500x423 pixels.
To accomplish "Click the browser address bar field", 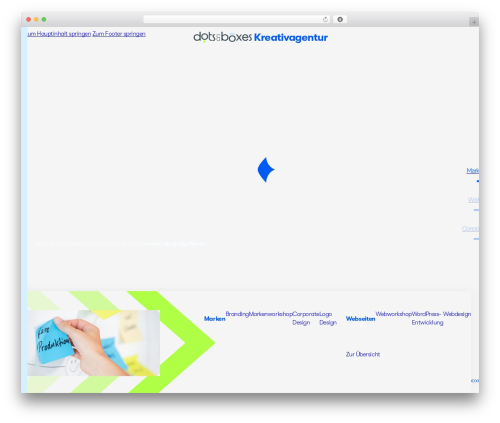I will (x=236, y=20).
